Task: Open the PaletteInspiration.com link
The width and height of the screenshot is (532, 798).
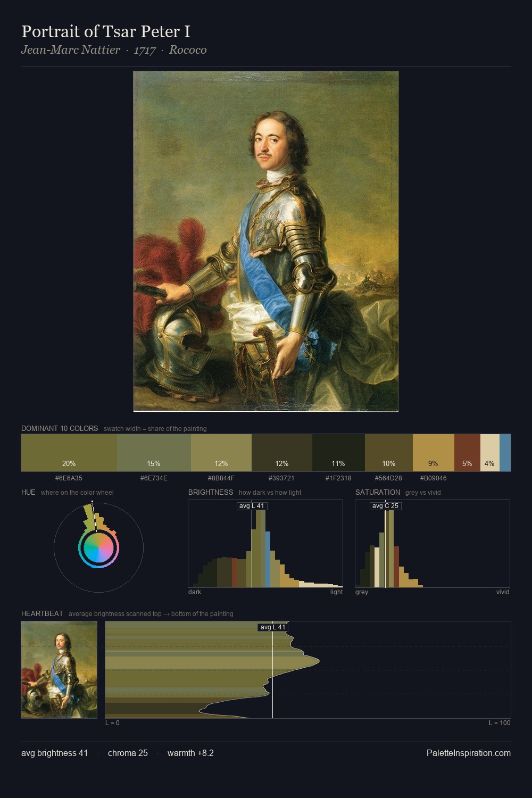Action: pos(469,753)
